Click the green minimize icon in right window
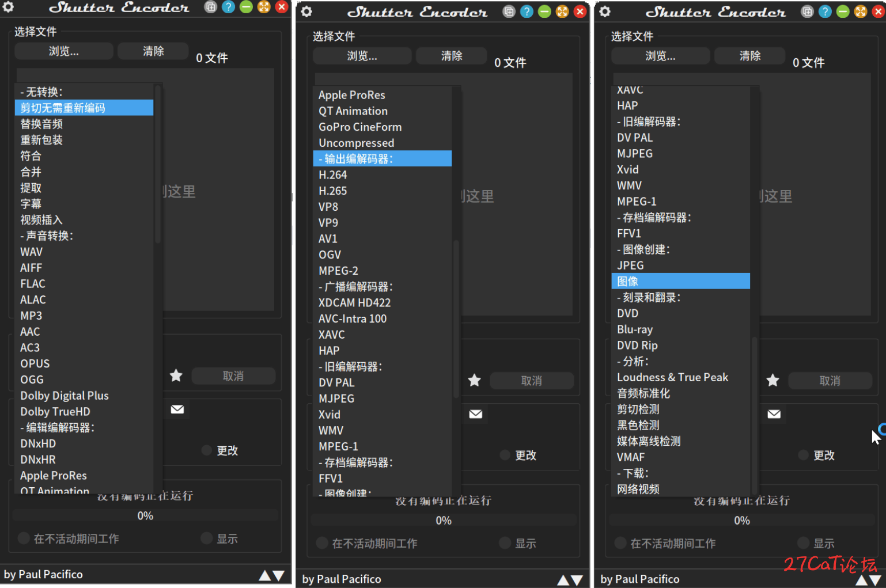The height and width of the screenshot is (588, 886). click(x=843, y=12)
